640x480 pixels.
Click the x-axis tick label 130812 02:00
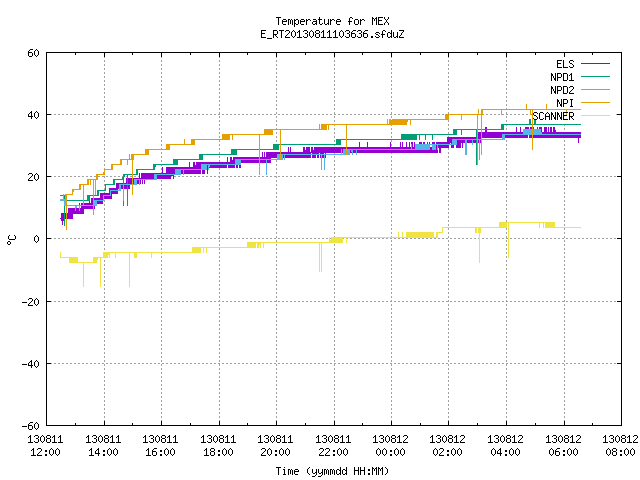click(448, 446)
